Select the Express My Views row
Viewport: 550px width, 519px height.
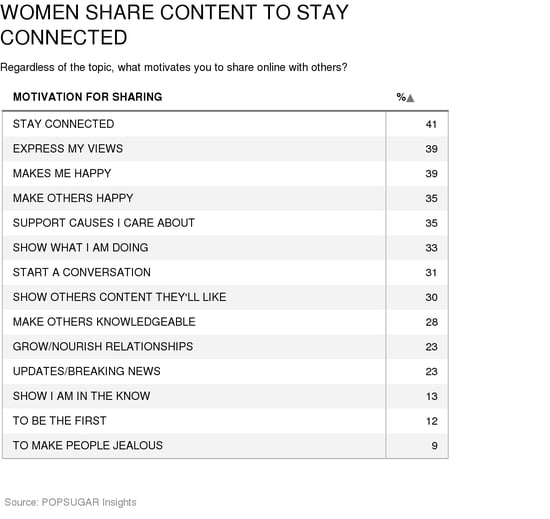pos(225,149)
